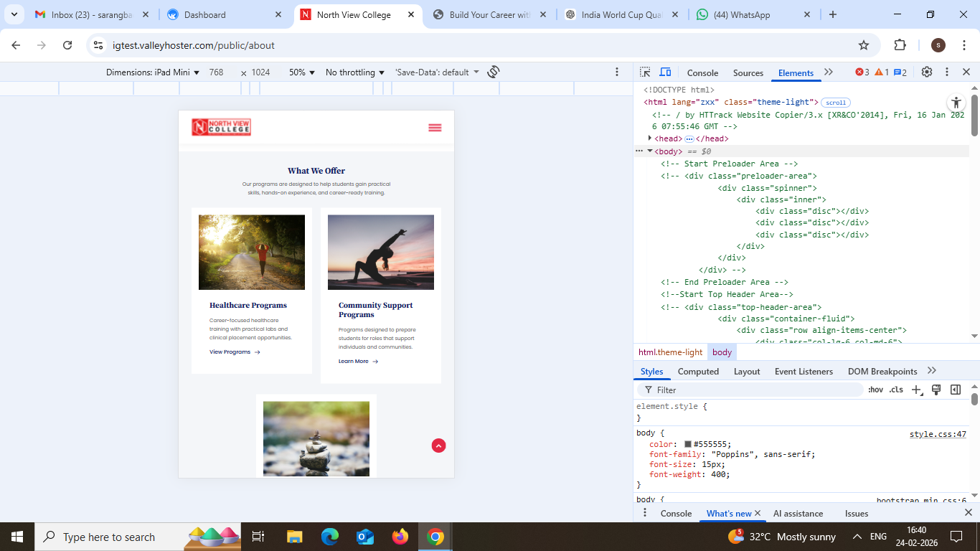The image size is (980, 551).
Task: Close the What's new drawer tab
Action: pyautogui.click(x=758, y=513)
